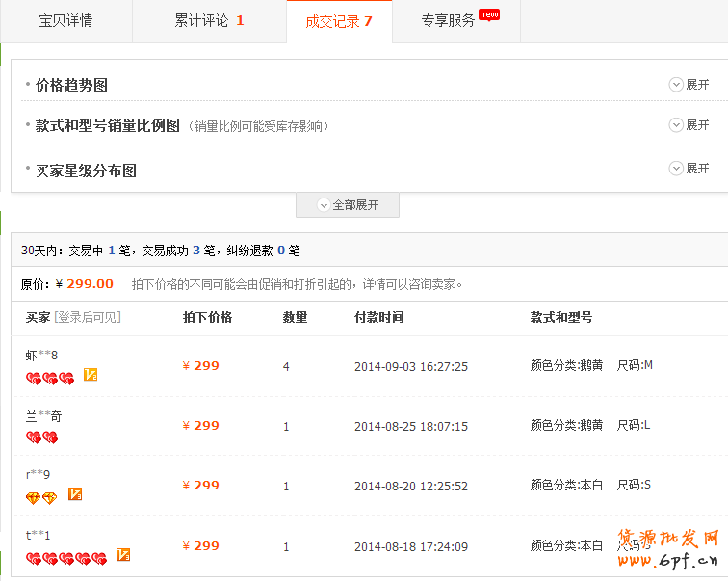
Task: Open the 累计评论 tab
Action: point(209,20)
